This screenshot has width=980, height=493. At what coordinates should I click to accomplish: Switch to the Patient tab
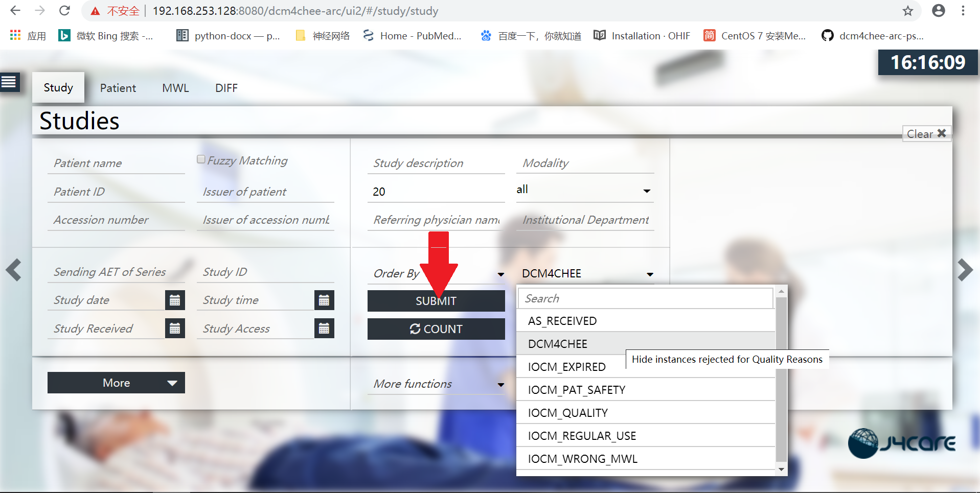point(118,87)
